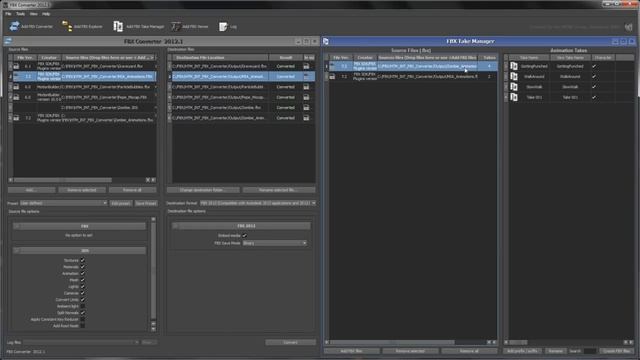The height and width of the screenshot is (360, 640).
Task: Click the Convert button
Action: click(x=290, y=342)
